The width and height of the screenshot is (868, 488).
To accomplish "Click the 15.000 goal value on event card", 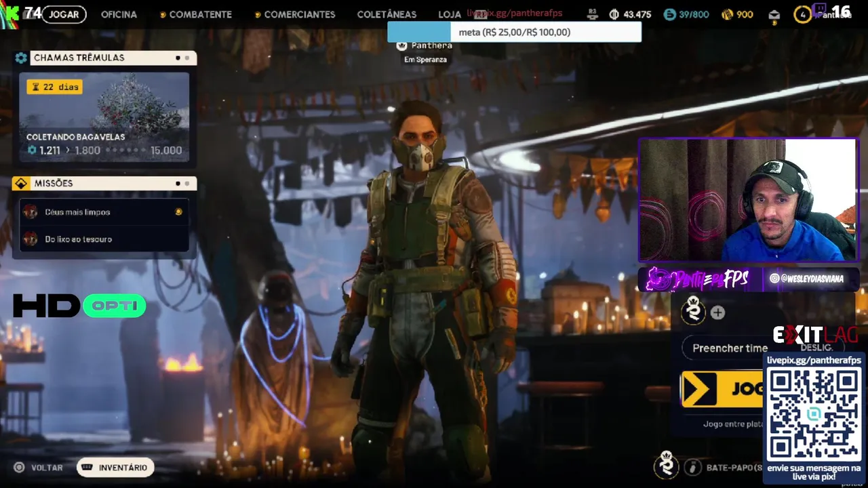I will coord(166,150).
